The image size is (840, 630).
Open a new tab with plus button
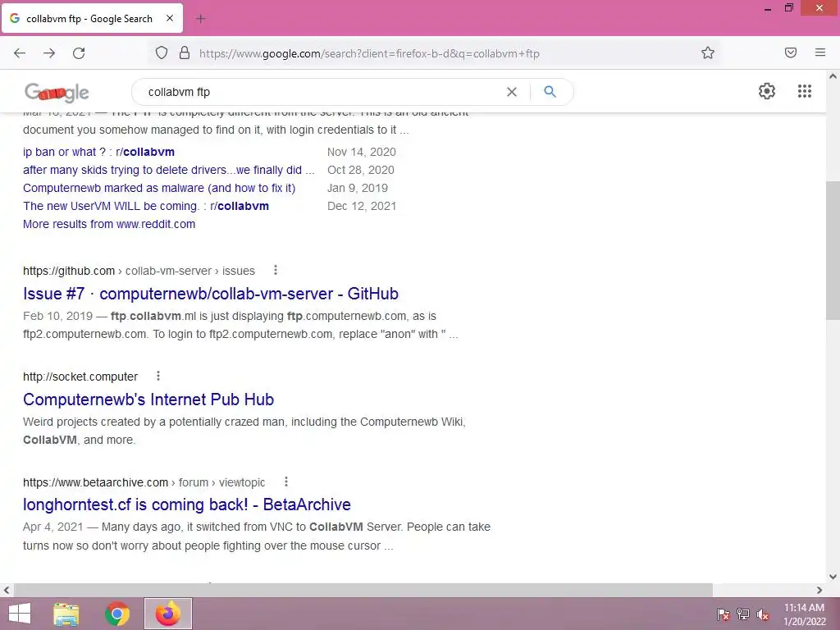pos(200,19)
